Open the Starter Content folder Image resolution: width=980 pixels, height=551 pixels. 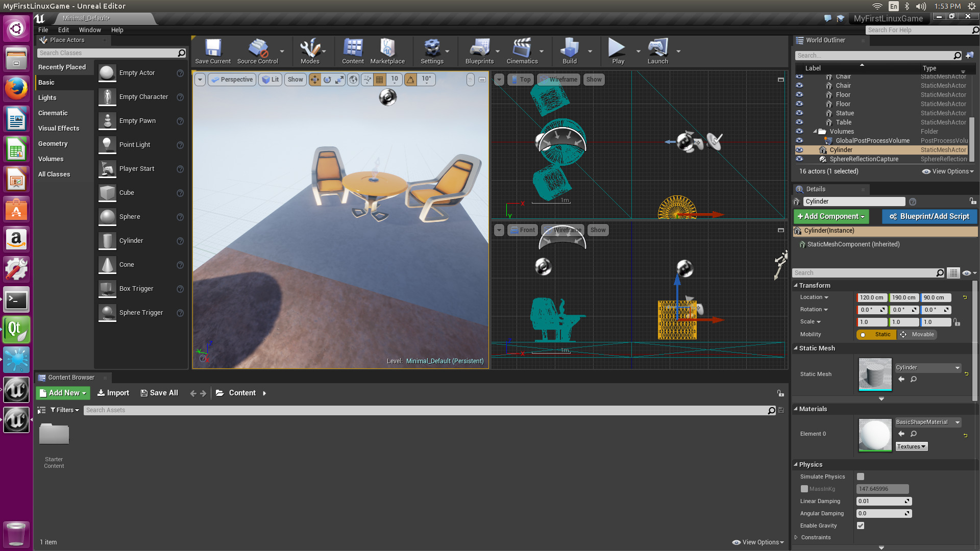tap(54, 435)
